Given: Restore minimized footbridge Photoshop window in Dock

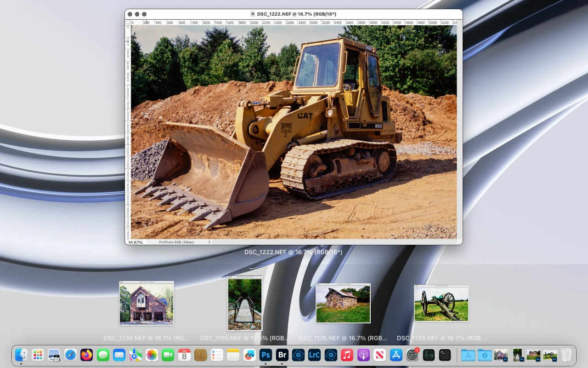Looking at the screenshot, I should coord(517,355).
